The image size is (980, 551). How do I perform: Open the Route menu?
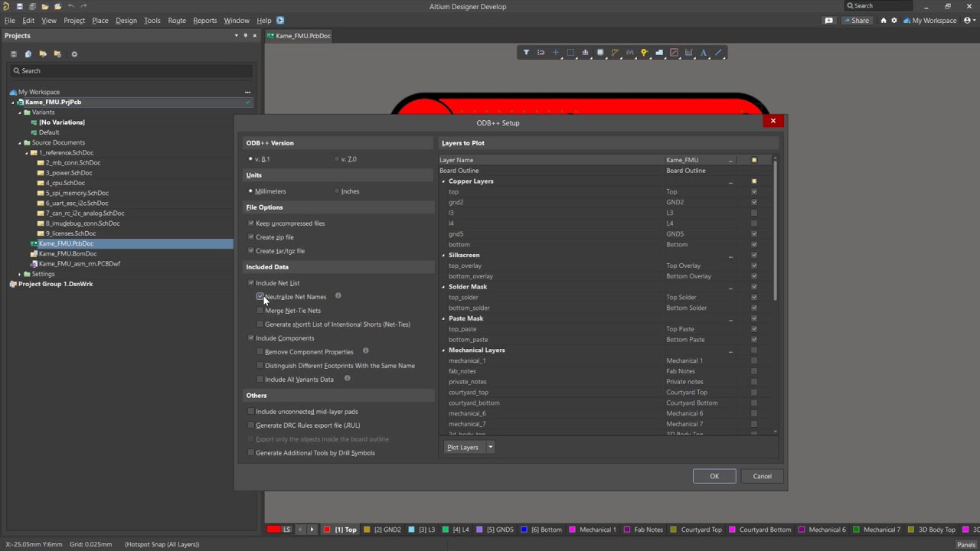(x=177, y=21)
